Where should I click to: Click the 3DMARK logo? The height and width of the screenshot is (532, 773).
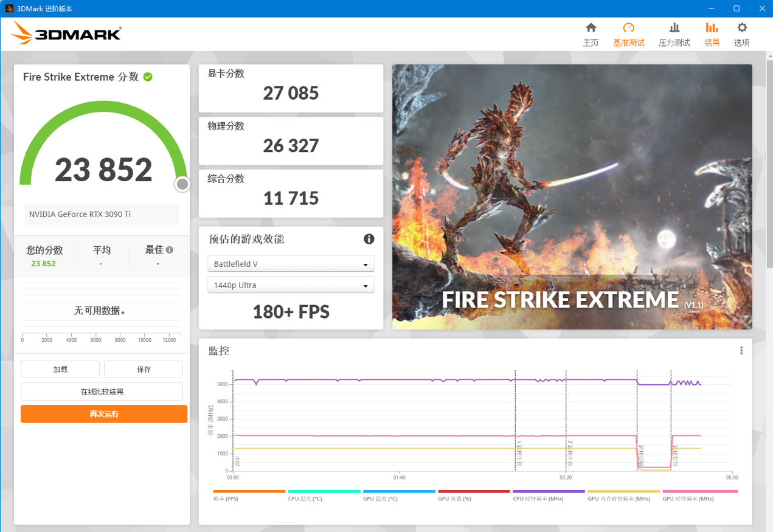[66, 33]
